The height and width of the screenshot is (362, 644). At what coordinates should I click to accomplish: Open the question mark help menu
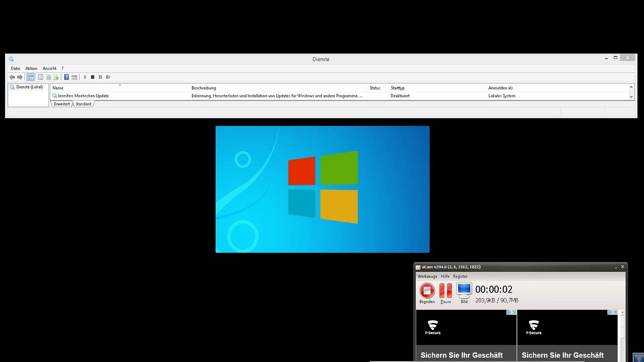(63, 68)
